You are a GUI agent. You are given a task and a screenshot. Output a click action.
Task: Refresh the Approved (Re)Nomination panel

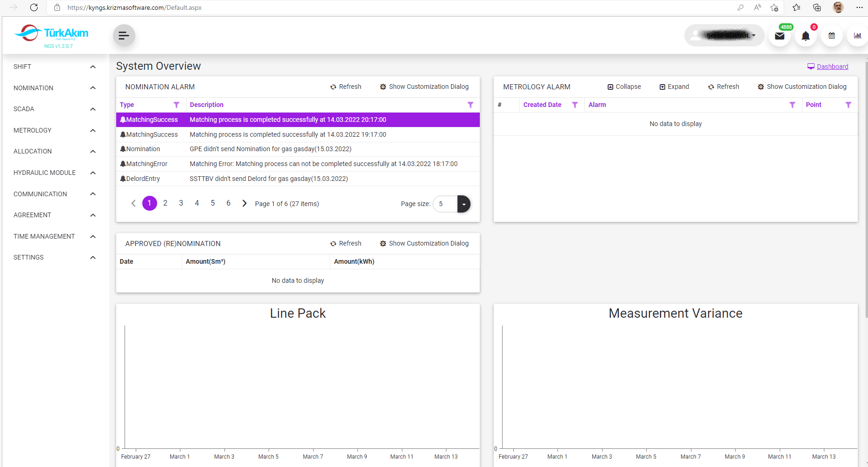click(x=345, y=244)
